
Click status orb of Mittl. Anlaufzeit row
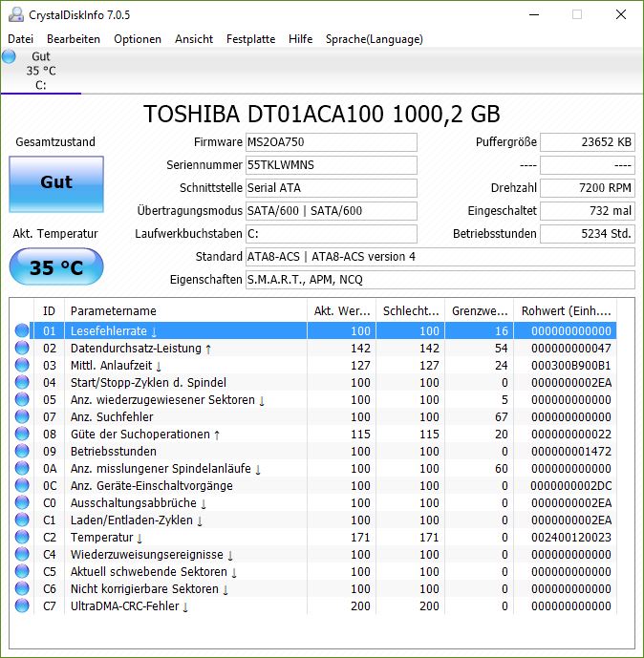tap(22, 365)
